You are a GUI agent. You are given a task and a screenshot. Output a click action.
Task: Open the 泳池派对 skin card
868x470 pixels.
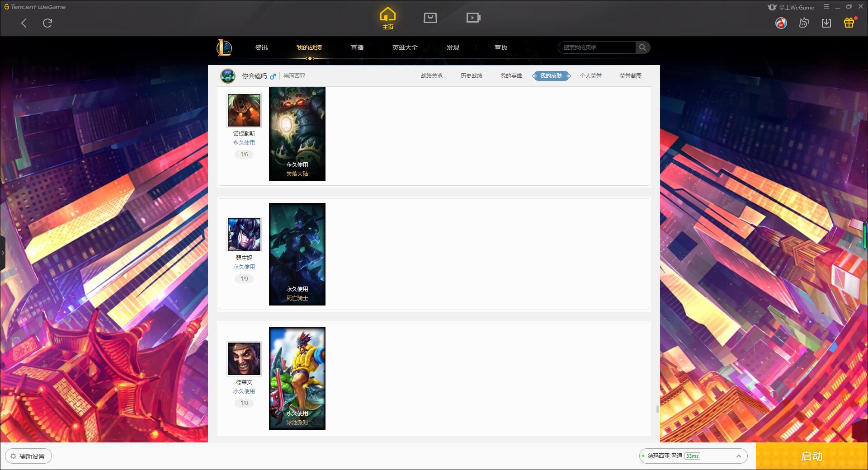pyautogui.click(x=297, y=378)
